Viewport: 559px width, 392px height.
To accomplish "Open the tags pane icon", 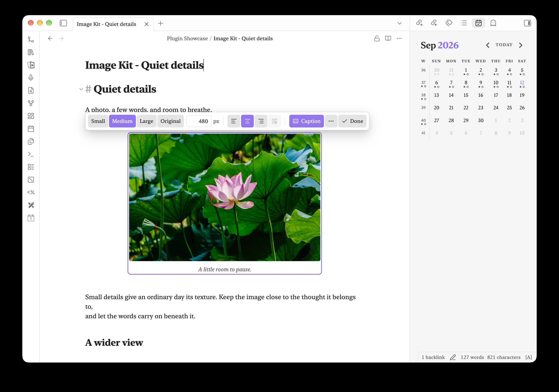I will point(449,23).
